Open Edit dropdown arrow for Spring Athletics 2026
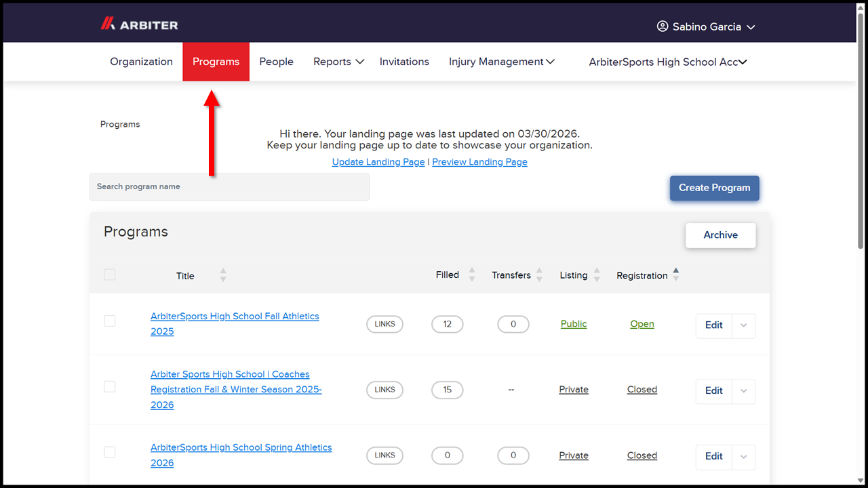 [744, 457]
